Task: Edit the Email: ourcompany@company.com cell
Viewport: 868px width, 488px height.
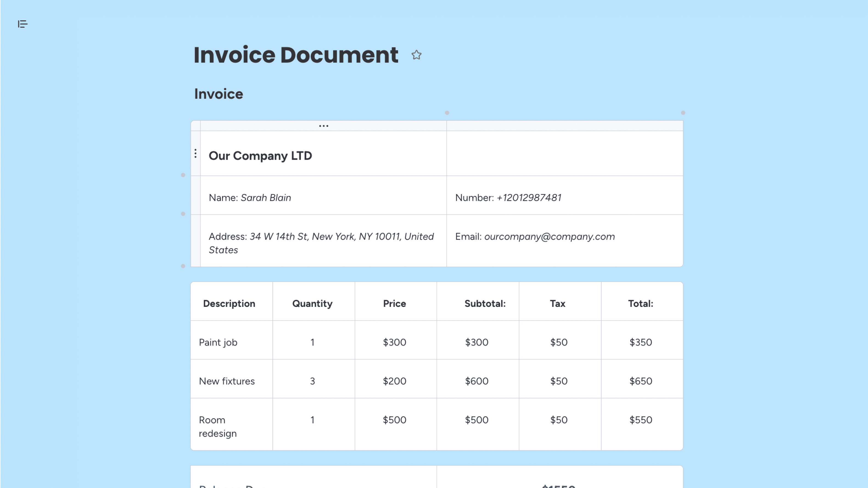Action: click(535, 237)
